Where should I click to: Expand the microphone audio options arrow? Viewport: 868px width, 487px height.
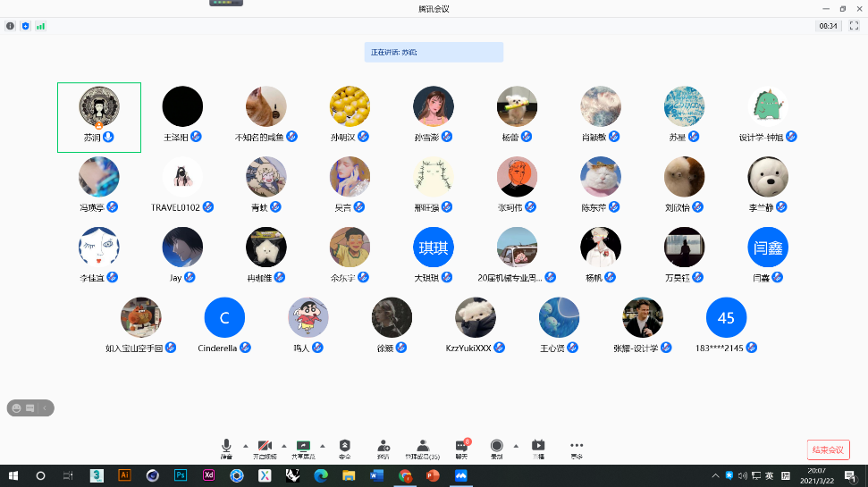(245, 445)
